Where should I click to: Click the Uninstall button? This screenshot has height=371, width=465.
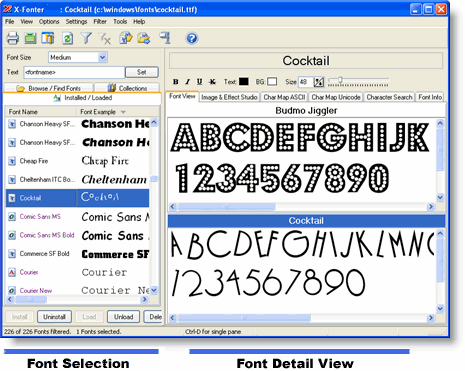54,317
